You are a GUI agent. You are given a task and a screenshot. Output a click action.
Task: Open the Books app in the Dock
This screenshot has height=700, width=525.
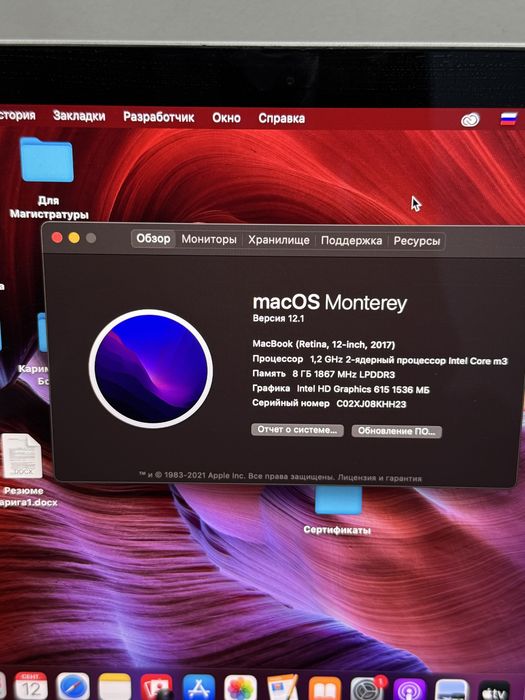point(325,688)
